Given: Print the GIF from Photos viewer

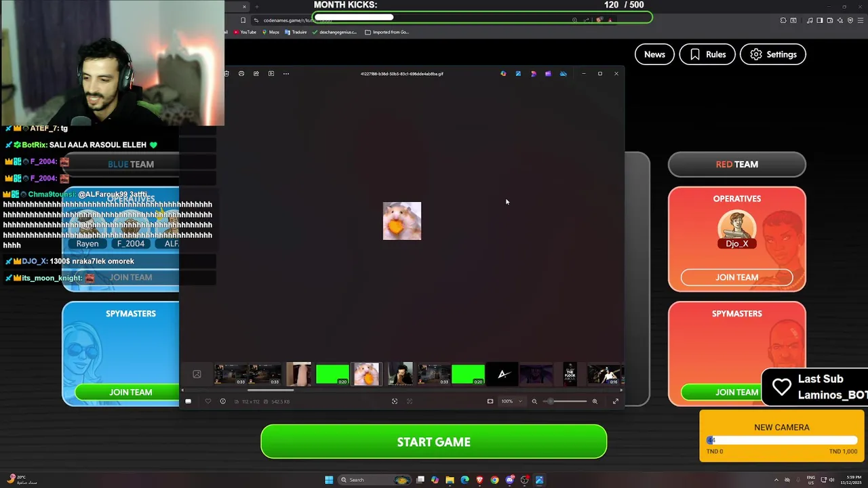Looking at the screenshot, I should tap(241, 73).
